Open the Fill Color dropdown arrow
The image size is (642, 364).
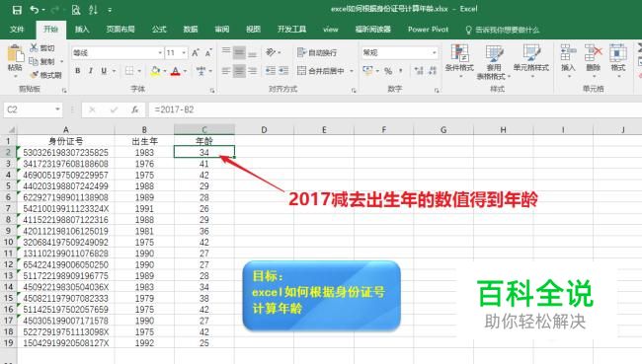pos(165,71)
